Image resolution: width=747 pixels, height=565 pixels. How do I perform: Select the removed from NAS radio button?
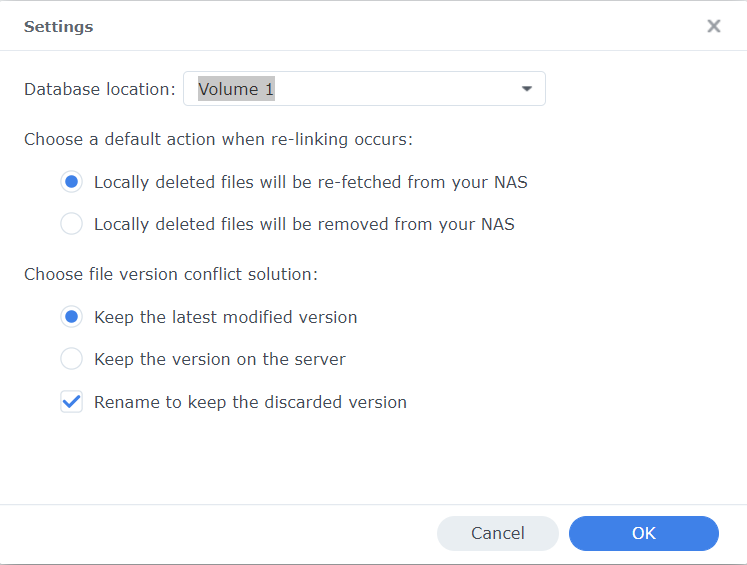[71, 224]
